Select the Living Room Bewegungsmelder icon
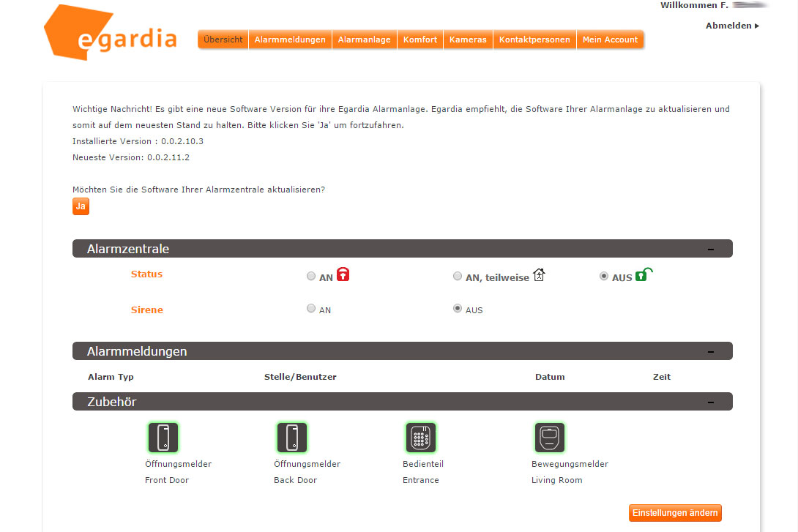 (549, 438)
